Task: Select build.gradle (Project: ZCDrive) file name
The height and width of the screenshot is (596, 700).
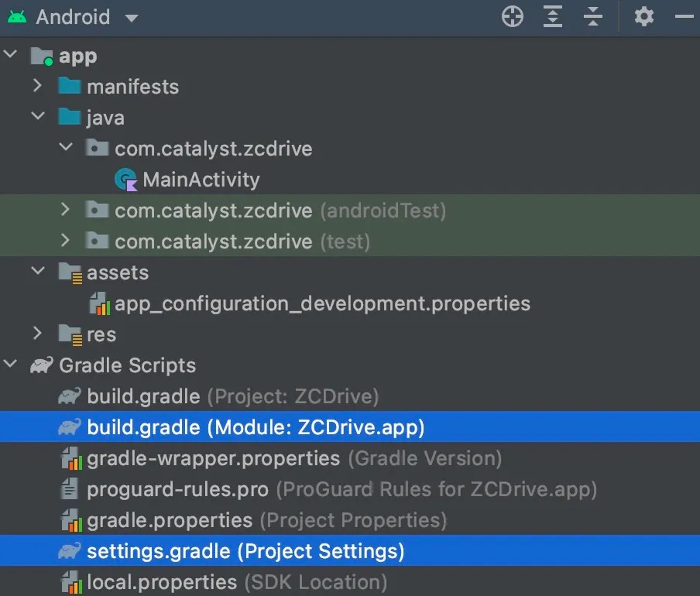Action: pyautogui.click(x=232, y=396)
